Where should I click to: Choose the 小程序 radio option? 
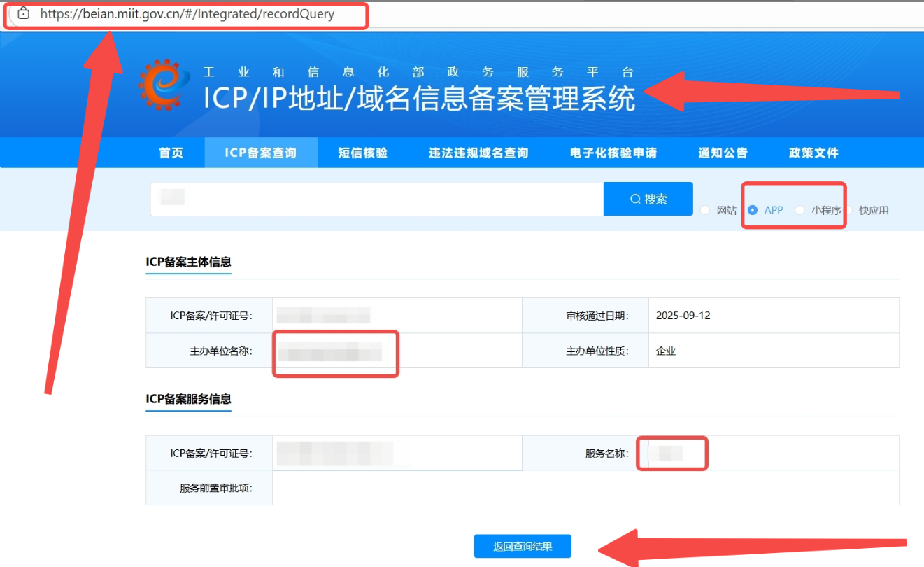pos(800,210)
